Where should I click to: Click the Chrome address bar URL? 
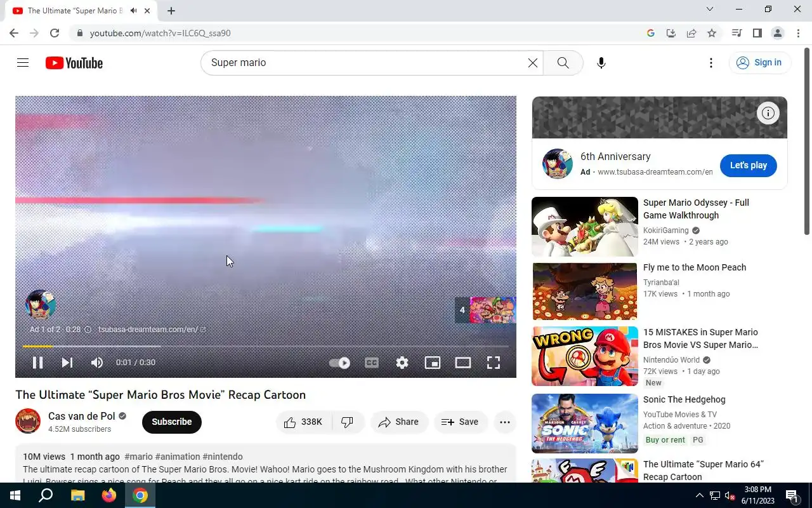160,33
